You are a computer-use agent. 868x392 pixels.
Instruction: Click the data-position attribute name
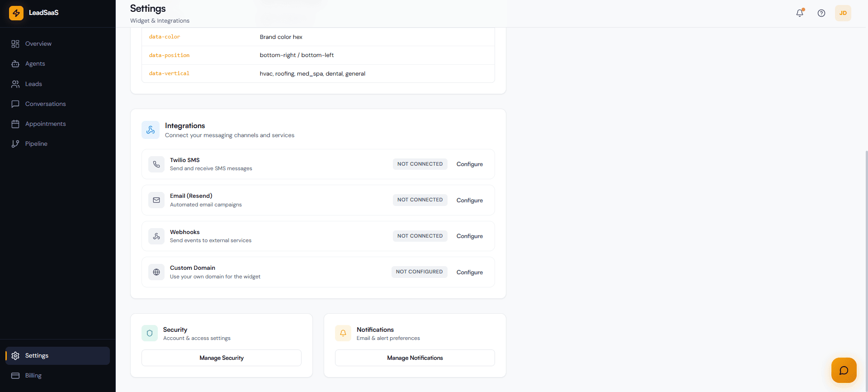[x=169, y=55]
